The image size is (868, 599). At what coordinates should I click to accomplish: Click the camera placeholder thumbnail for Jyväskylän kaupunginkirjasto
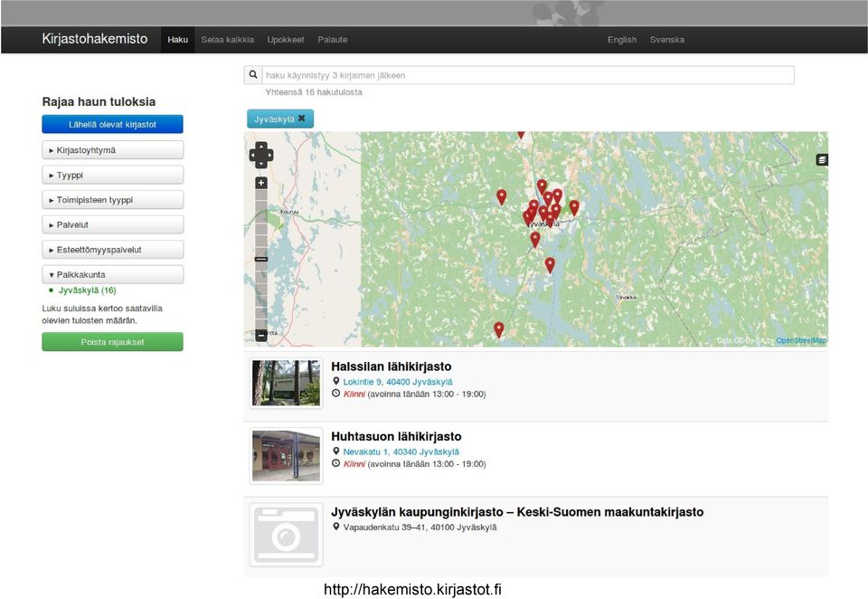(x=286, y=535)
